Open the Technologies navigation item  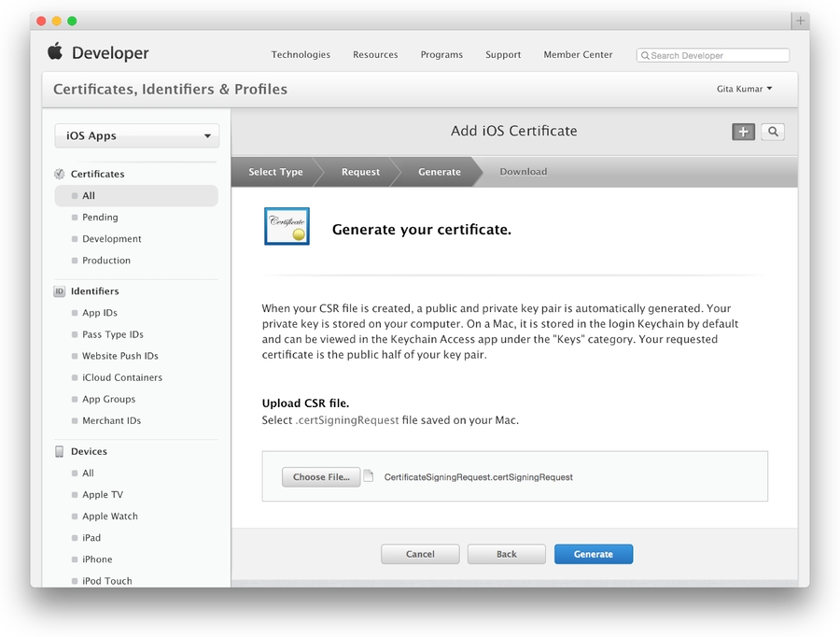click(x=301, y=55)
